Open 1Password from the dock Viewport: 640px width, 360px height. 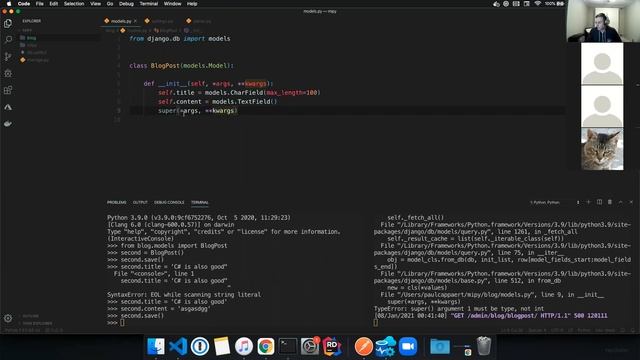(x=200, y=347)
